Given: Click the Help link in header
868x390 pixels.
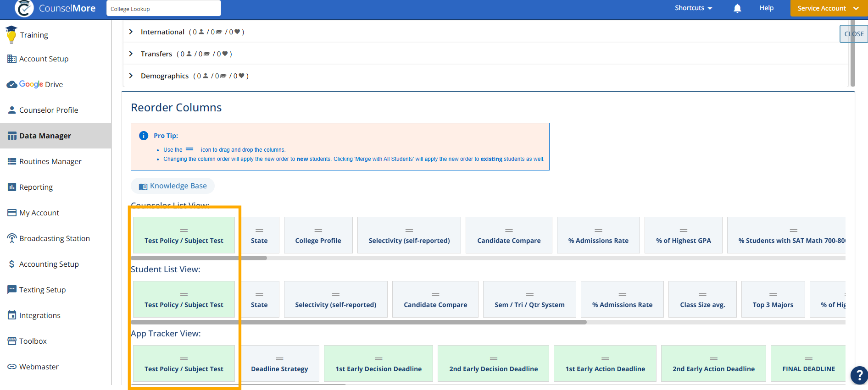Looking at the screenshot, I should 766,8.
